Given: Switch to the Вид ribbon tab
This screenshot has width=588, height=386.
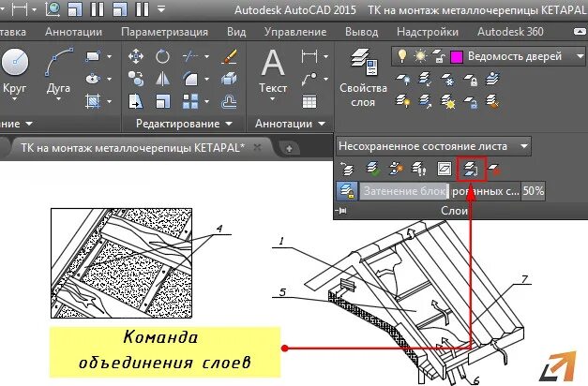Looking at the screenshot, I should (x=236, y=32).
